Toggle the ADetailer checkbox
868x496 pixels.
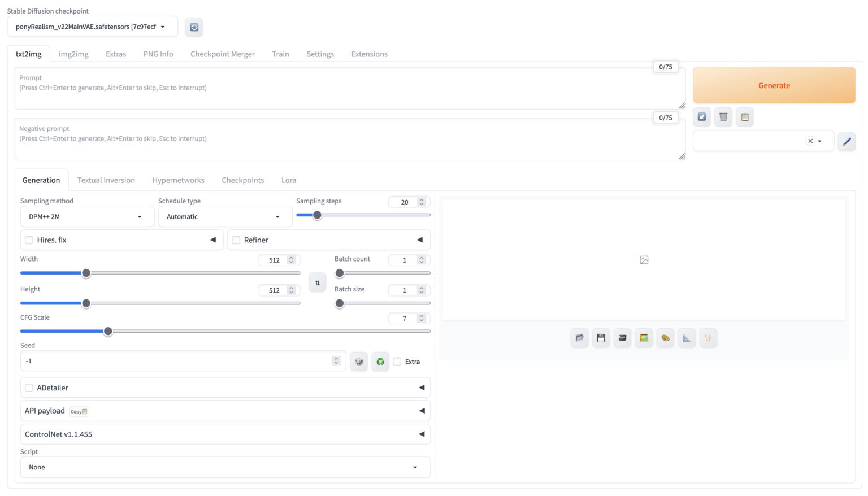coord(29,388)
